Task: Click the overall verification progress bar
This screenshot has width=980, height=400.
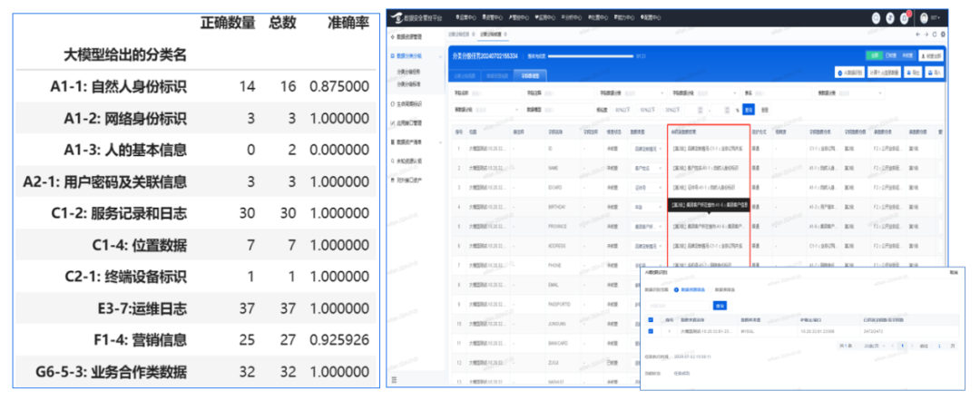Action: click(x=591, y=56)
